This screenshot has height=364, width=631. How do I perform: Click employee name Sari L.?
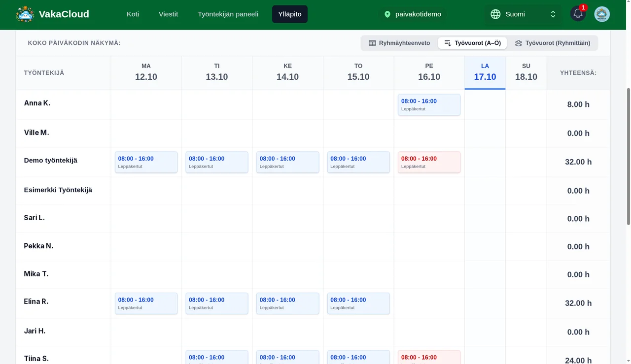35,218
